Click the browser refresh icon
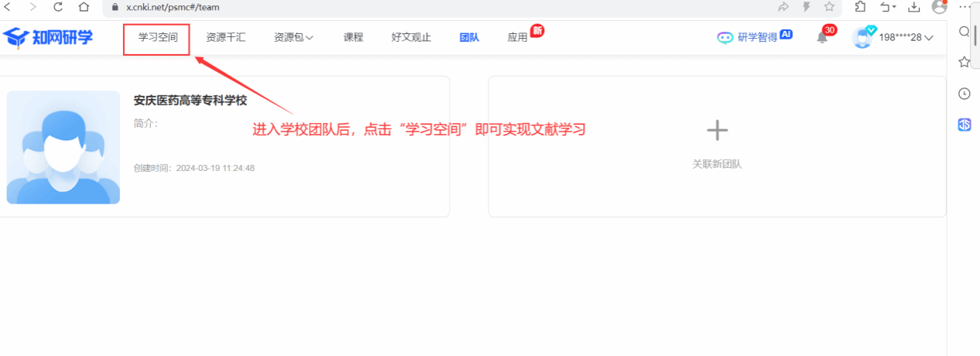980x356 pixels. pyautogui.click(x=58, y=7)
